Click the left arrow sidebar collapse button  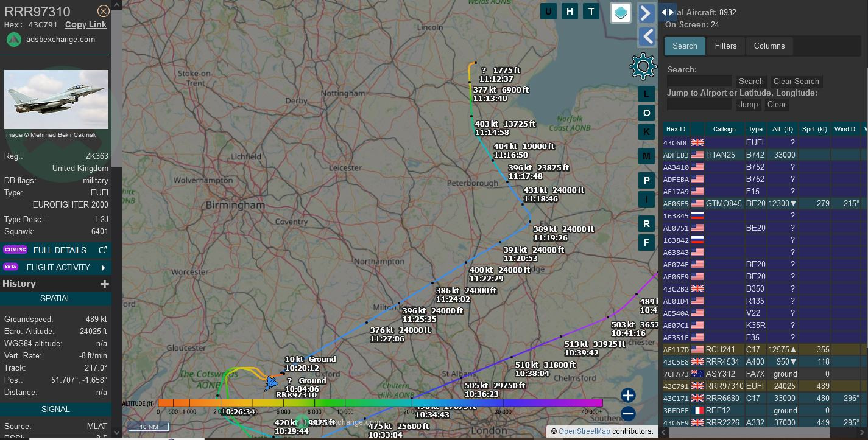point(646,37)
